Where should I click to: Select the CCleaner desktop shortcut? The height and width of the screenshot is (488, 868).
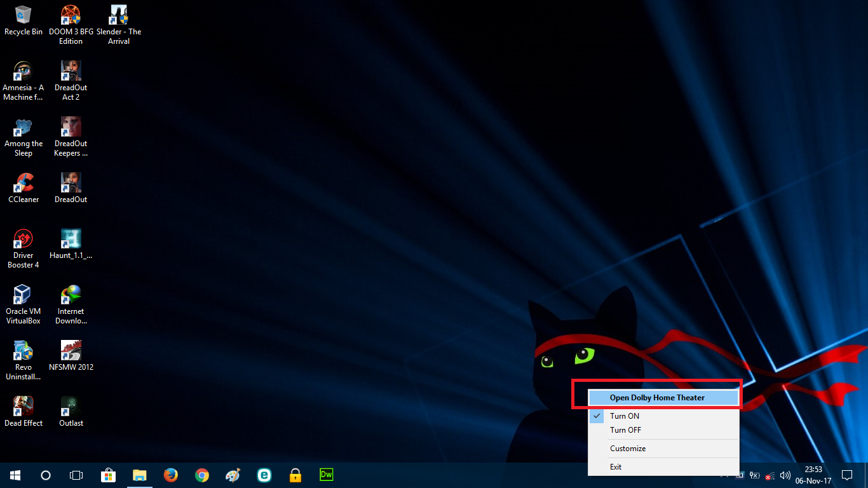coord(24,188)
